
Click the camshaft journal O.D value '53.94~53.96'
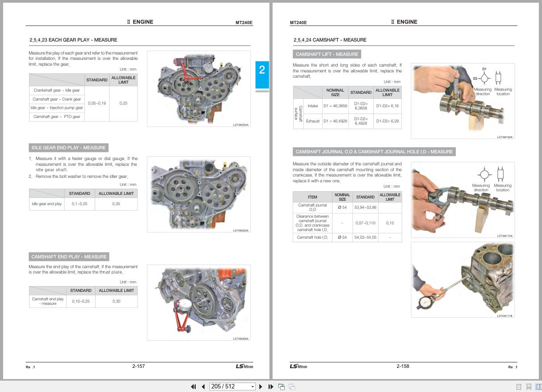[366, 207]
